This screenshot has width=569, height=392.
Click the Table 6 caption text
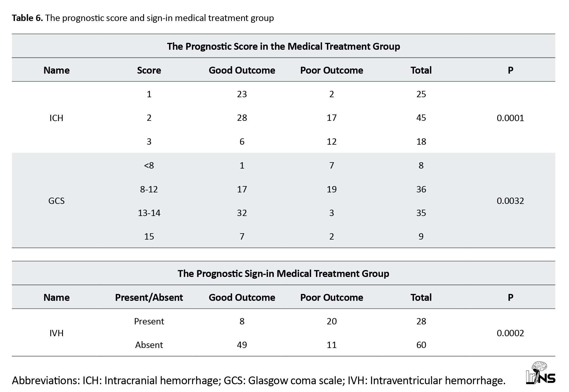point(143,18)
